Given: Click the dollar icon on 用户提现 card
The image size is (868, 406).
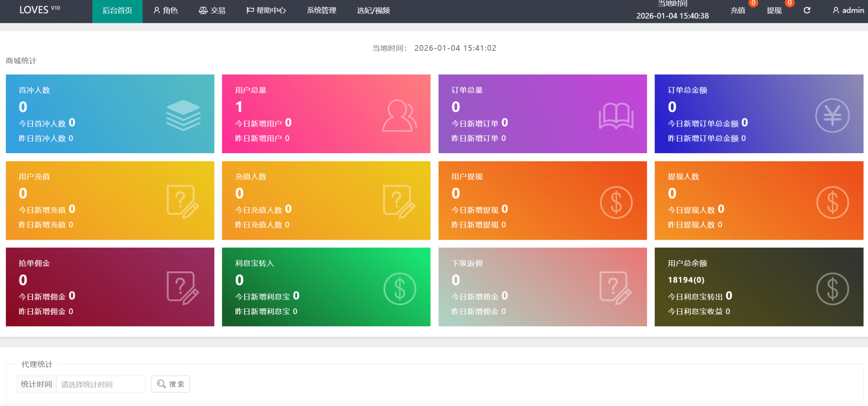Looking at the screenshot, I should [x=616, y=202].
